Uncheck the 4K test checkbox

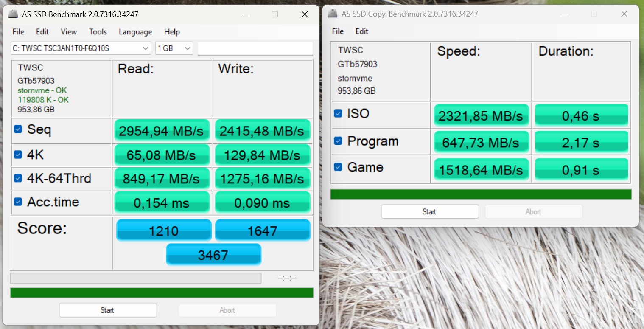click(x=18, y=155)
